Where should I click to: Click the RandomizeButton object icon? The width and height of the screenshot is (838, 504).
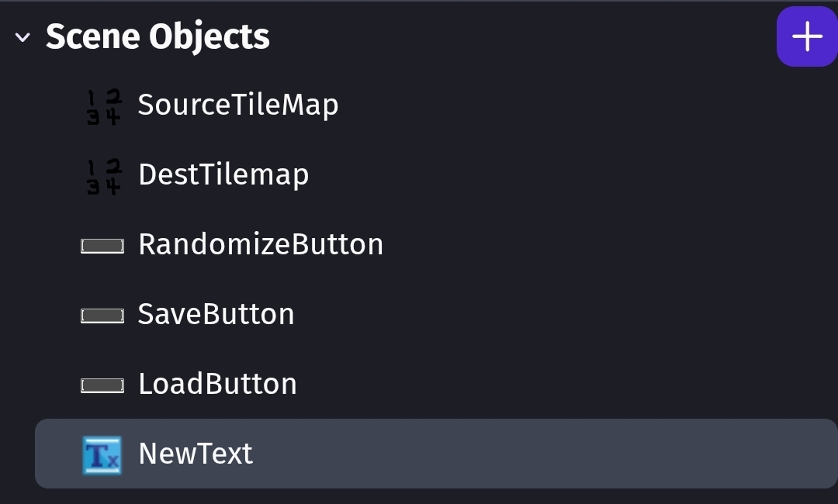102,246
